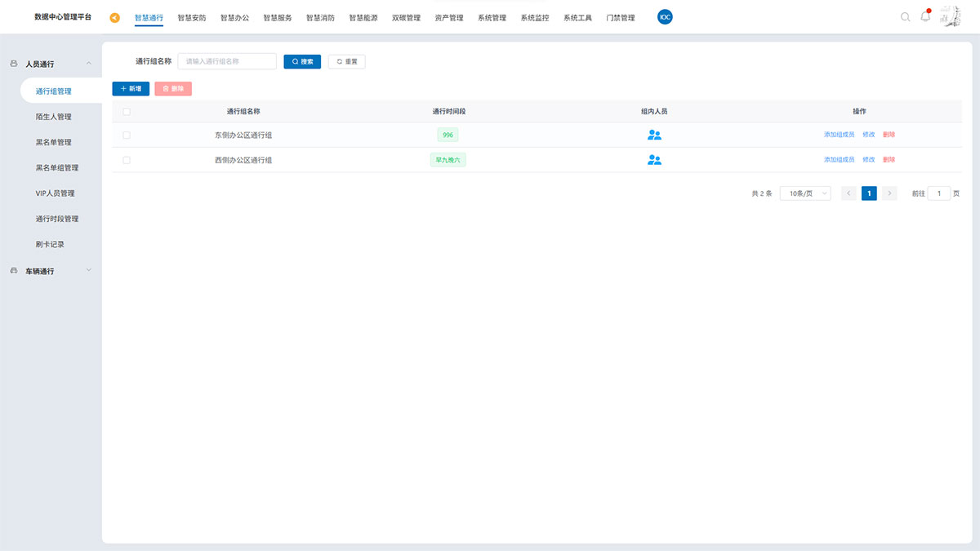Open 黑名单管理 in the sidebar

[x=53, y=142]
